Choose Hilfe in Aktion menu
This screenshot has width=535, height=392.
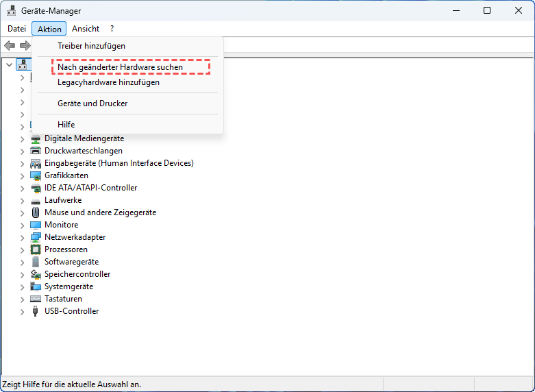pyautogui.click(x=127, y=125)
